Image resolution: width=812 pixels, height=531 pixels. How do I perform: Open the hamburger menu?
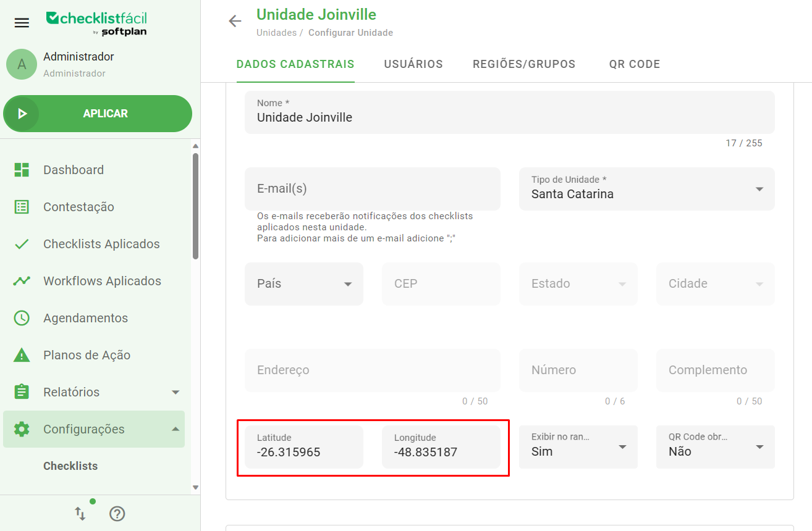click(22, 22)
